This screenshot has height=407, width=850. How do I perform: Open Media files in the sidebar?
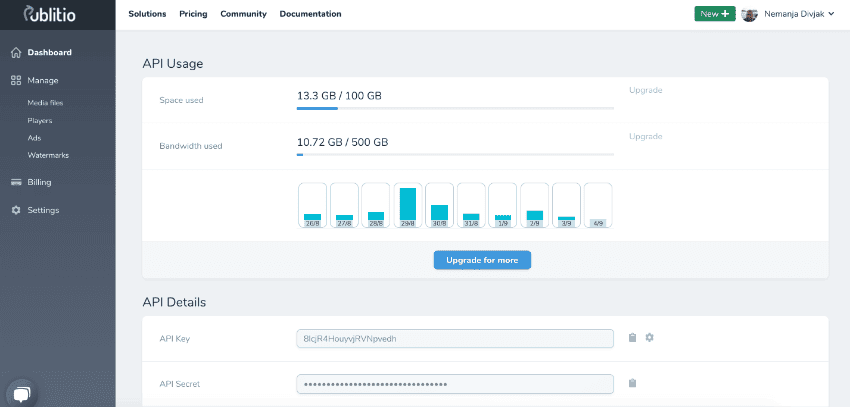click(46, 102)
